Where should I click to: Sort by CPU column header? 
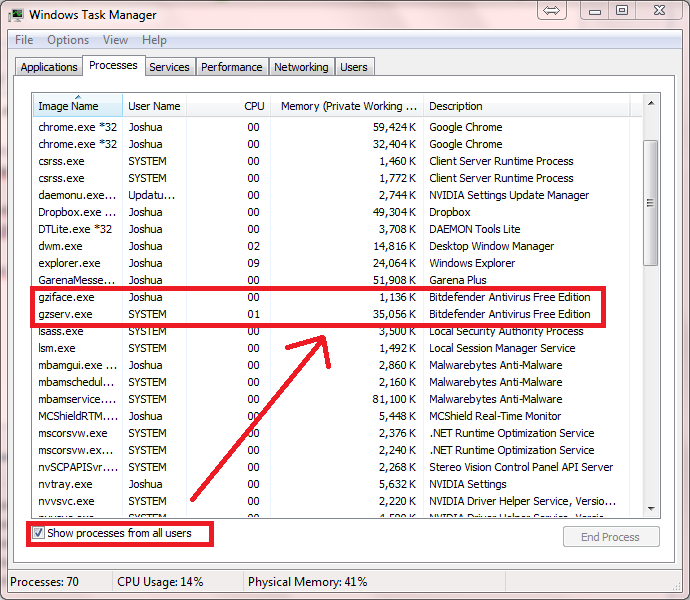[228, 106]
